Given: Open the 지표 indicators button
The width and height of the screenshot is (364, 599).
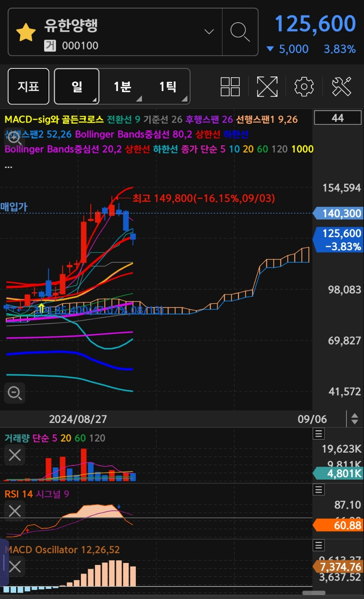Looking at the screenshot, I should (x=28, y=86).
